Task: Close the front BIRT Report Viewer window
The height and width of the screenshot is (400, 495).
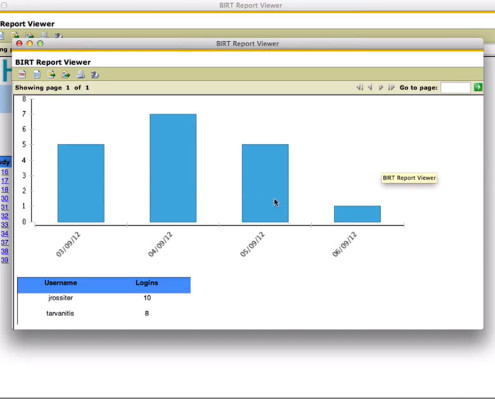Action: [x=19, y=44]
